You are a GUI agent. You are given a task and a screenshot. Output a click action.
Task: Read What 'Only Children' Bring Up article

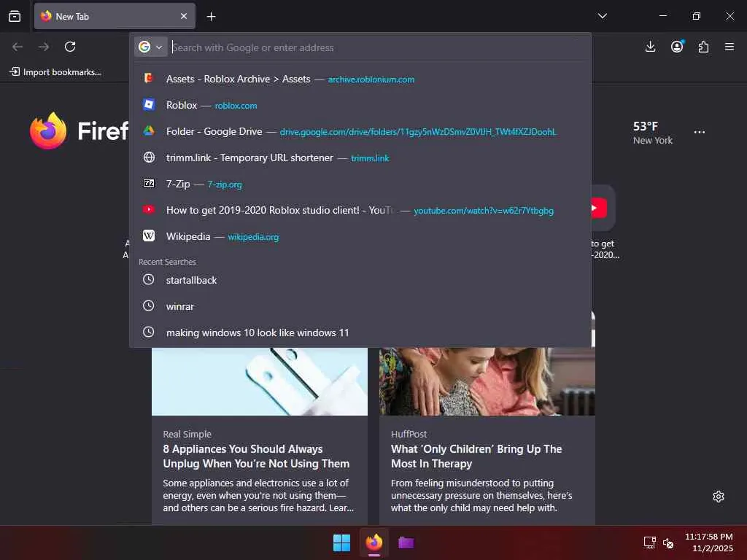click(476, 456)
